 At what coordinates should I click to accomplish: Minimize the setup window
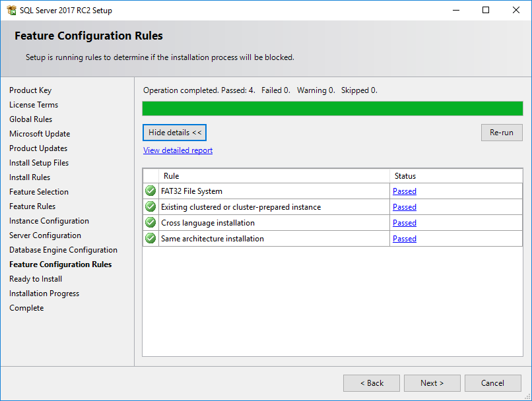tap(456, 10)
